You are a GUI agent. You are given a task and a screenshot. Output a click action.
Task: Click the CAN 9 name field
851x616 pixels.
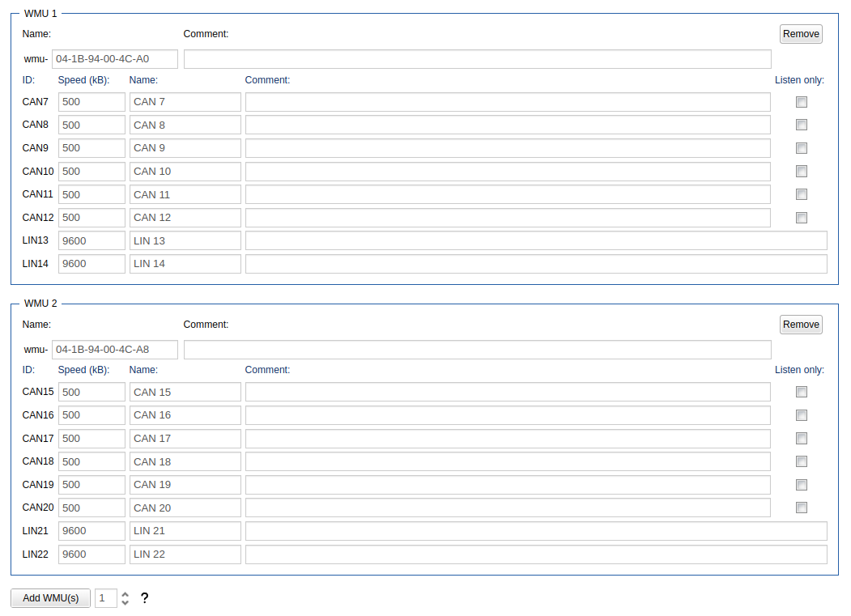pos(185,148)
